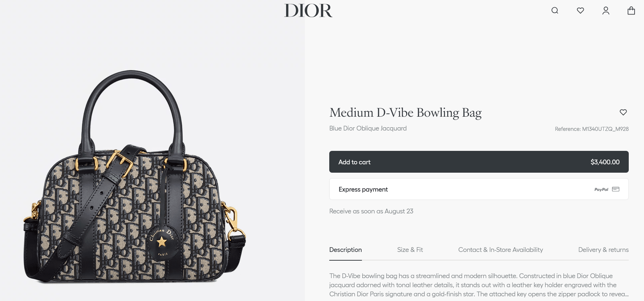Click the D-Vibe bag product image
The width and height of the screenshot is (644, 301).
[x=135, y=176]
